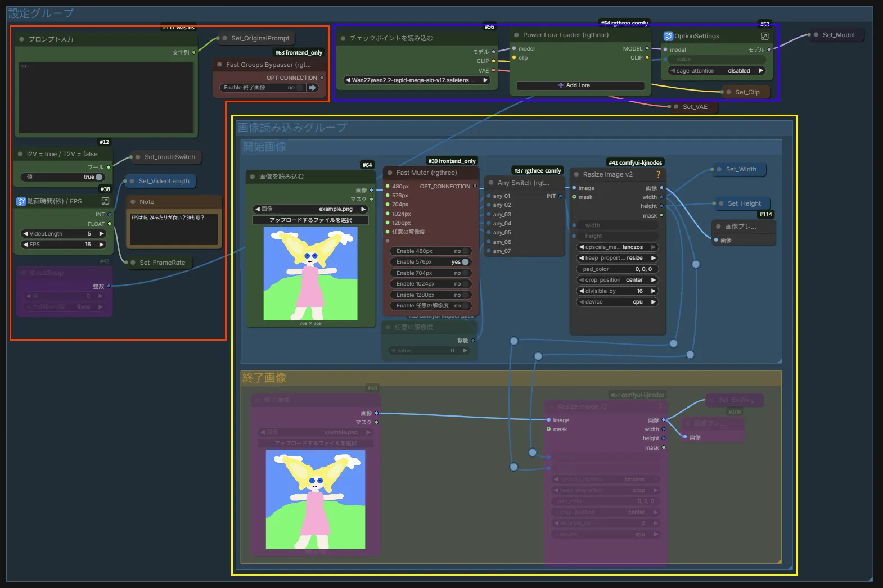Open the Wan22 checkpoint file selector
This screenshot has width=883, height=588.
(416, 80)
